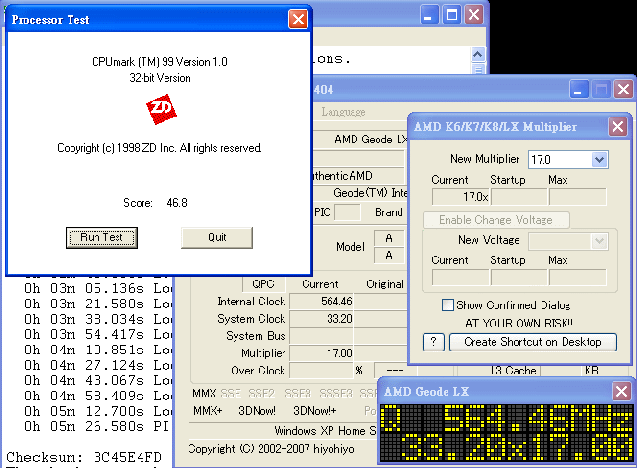
Task: Click the Copyright 2002-2007 hiyohiyo text
Action: (271, 448)
